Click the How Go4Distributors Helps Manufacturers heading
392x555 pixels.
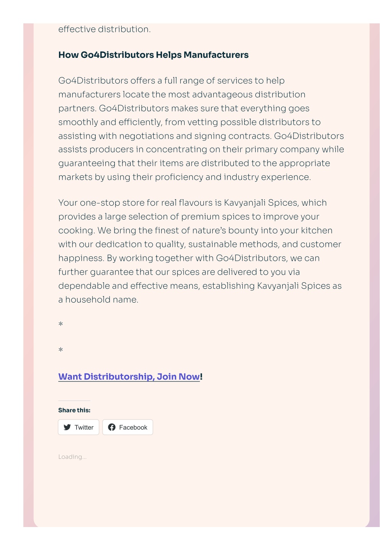click(x=153, y=55)
